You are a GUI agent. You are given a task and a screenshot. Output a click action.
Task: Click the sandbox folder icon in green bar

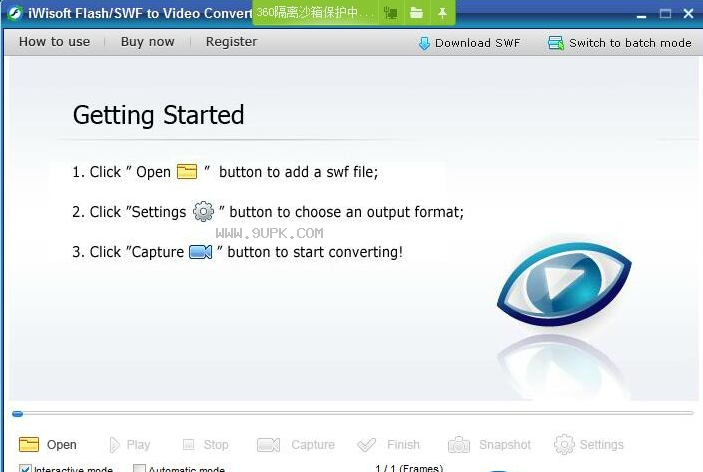[x=416, y=13]
